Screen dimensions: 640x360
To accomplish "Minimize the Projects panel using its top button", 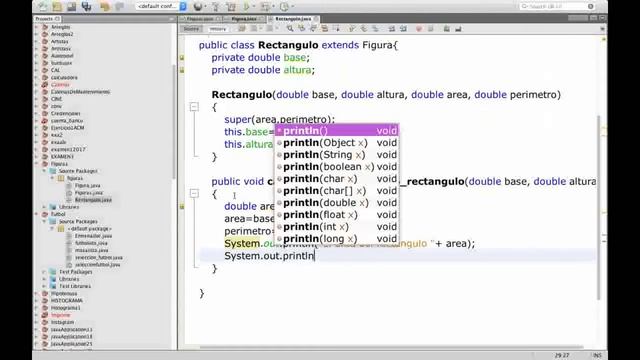I will tap(171, 19).
